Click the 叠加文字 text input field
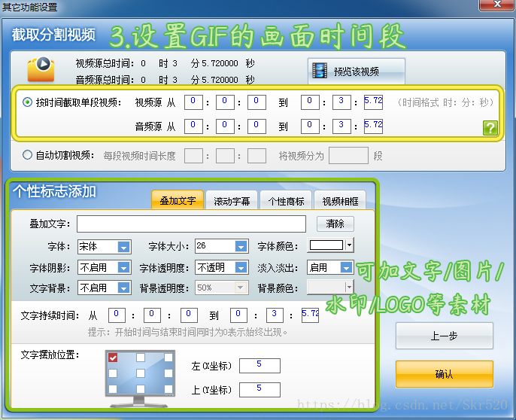Image resolution: width=516 pixels, height=420 pixels. pos(192,224)
